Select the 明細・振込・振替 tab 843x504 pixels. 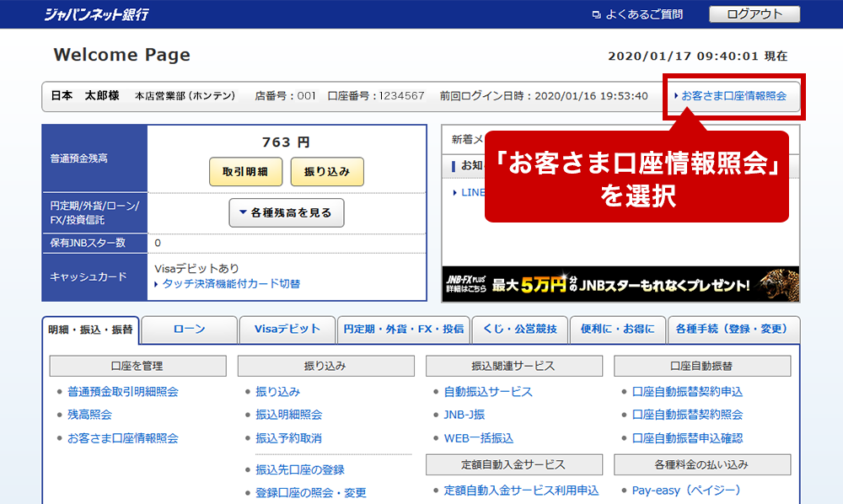point(90,330)
